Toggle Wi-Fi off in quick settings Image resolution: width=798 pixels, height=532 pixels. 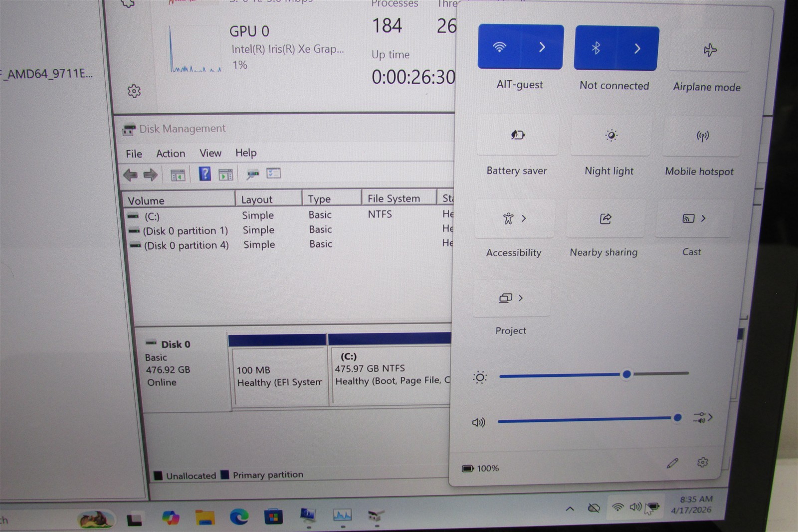point(499,47)
